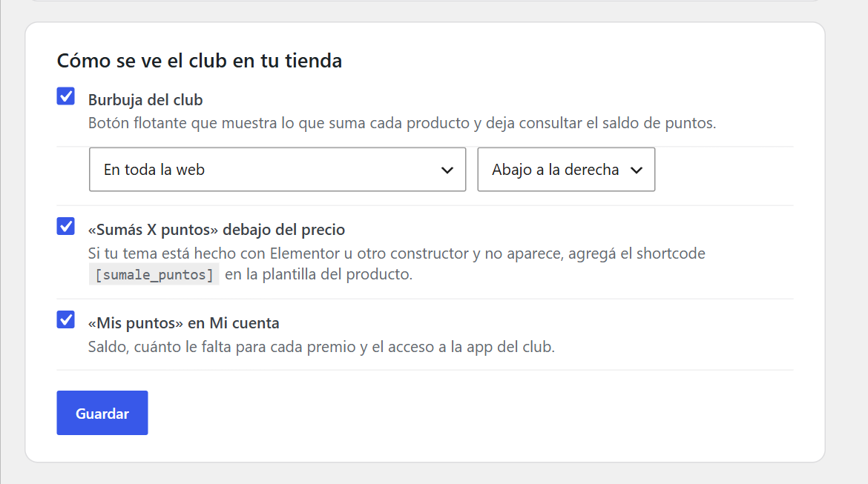Toggle «Sumás X puntos» debajo del precio checkbox
Image resolution: width=868 pixels, height=484 pixels.
pos(66,226)
